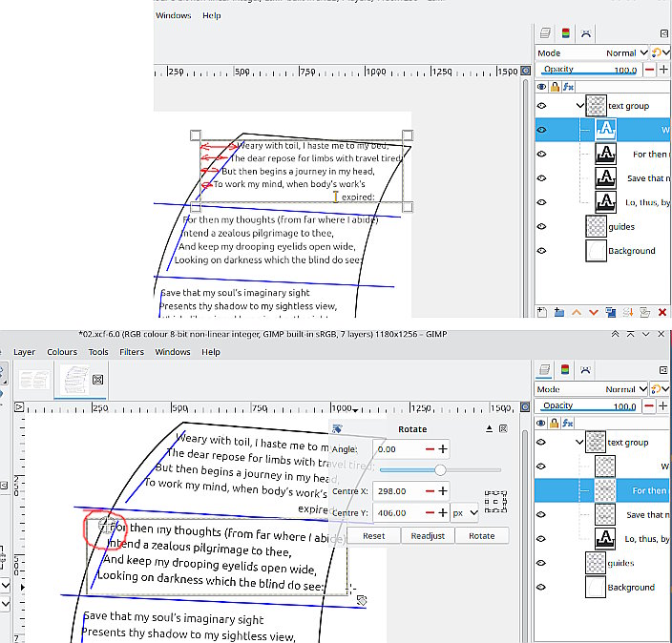The image size is (672, 643).
Task: Switch to first image thumbnail tab
Action: tap(34, 380)
